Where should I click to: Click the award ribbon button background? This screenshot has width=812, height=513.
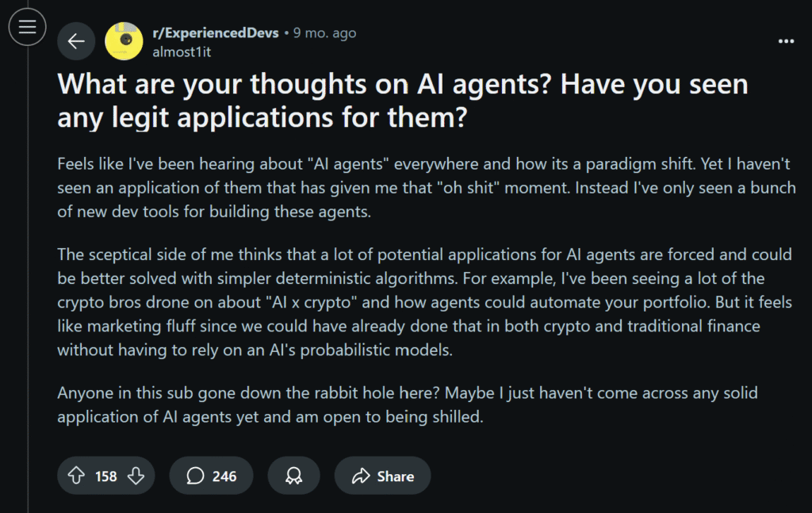click(293, 476)
